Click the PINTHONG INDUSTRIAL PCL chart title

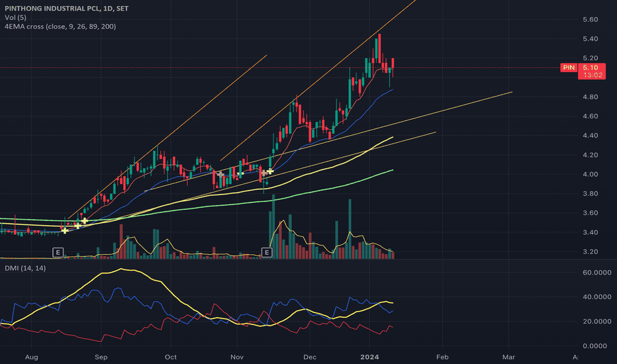(66, 8)
